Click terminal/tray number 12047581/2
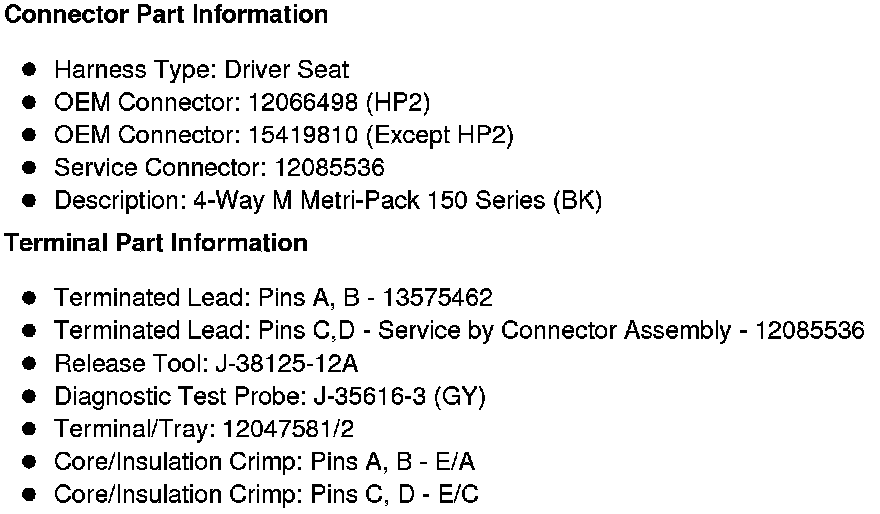This screenshot has height=514, width=880. click(288, 429)
